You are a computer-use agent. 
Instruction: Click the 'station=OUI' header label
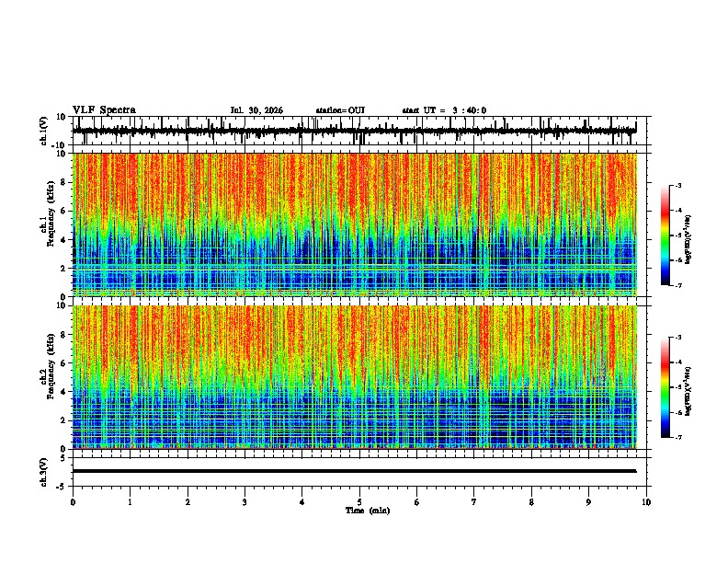(x=340, y=110)
